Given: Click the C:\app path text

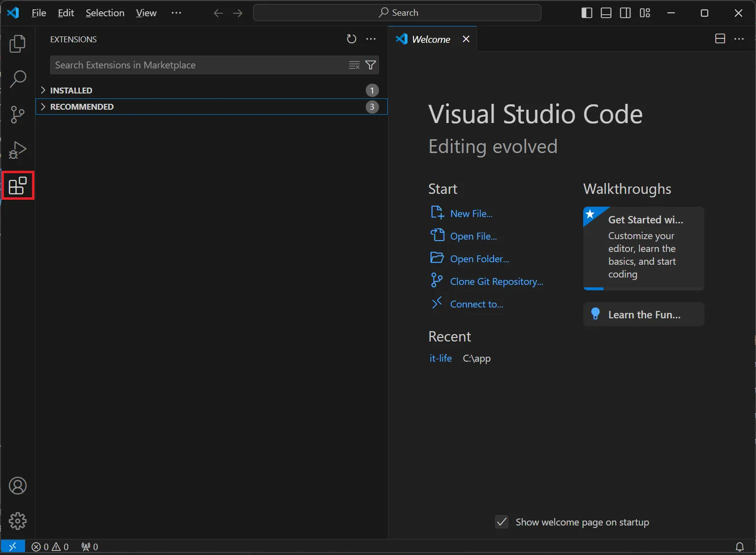Looking at the screenshot, I should tap(477, 358).
